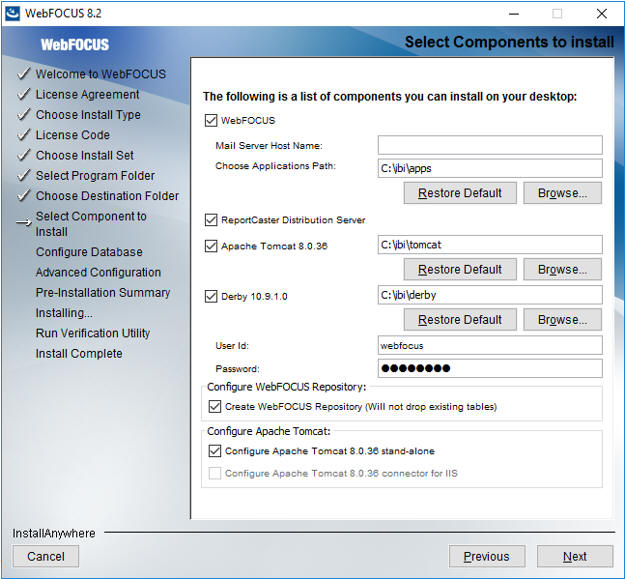Click the Select Components to install heading

point(509,42)
